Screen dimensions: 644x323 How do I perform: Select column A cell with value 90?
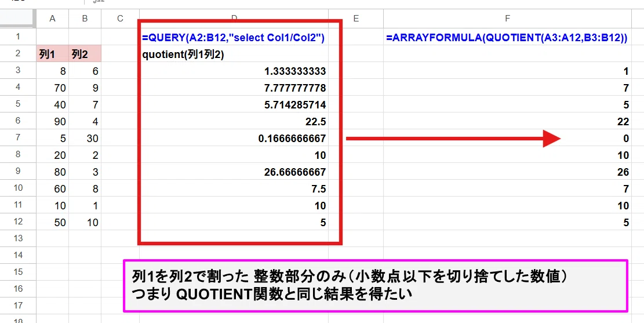tap(52, 121)
